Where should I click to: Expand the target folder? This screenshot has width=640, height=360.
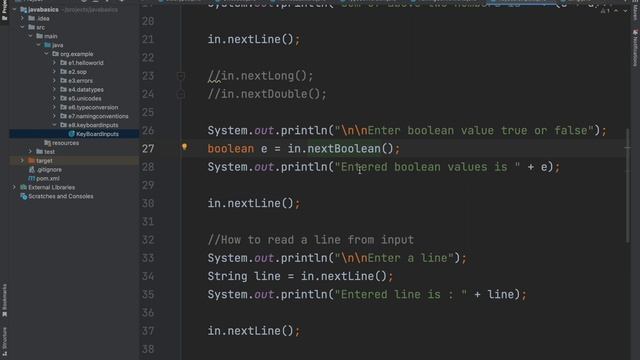click(22, 160)
